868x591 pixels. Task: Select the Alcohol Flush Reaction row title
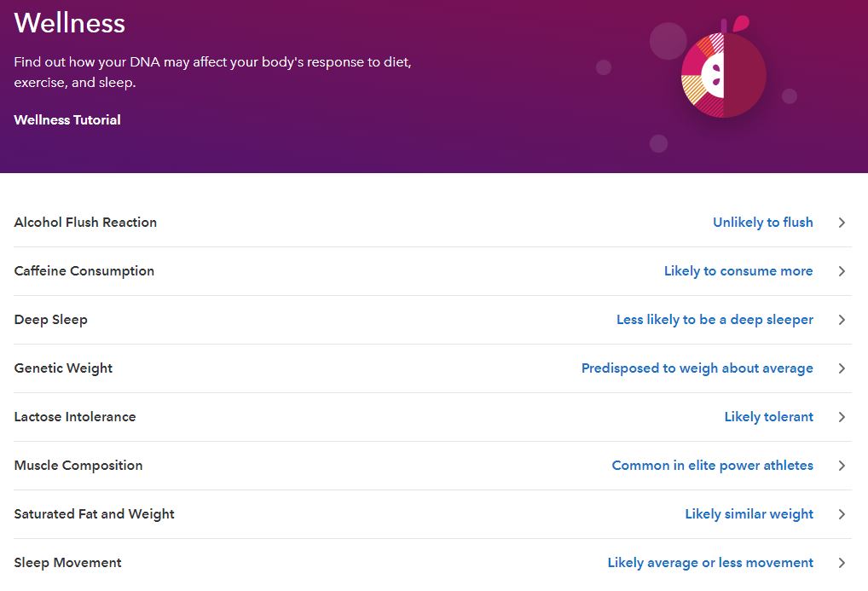[85, 223]
